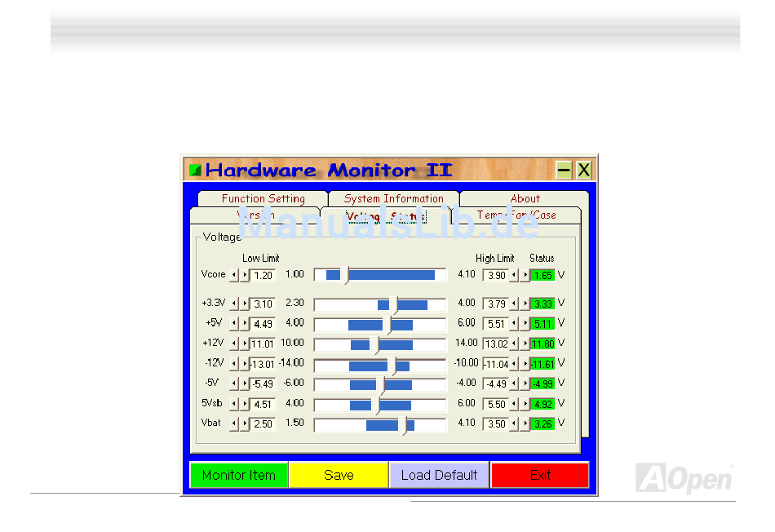Image resolution: width=775 pixels, height=532 pixels.
Task: Decrease -5V high limit with left arrow
Action: (514, 383)
